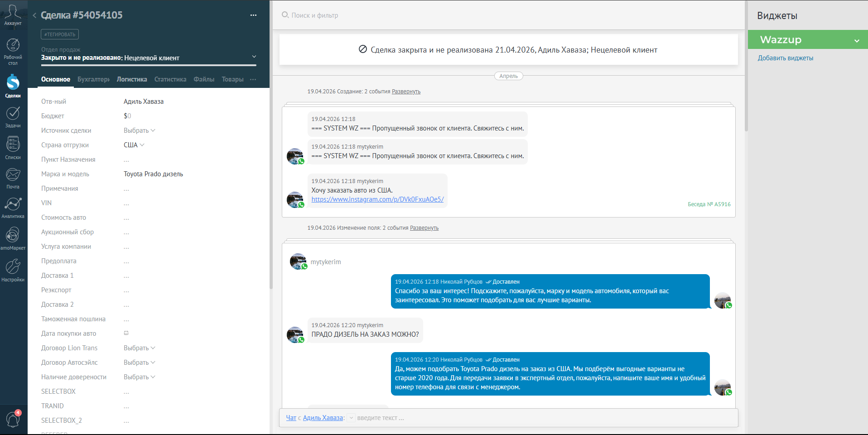Collapse the Wazzup widget chevron
This screenshot has width=868, height=435.
coord(857,40)
